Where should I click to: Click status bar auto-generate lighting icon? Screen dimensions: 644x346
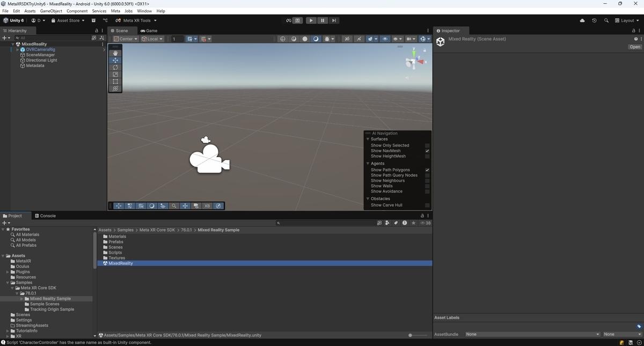pyautogui.click(x=622, y=342)
